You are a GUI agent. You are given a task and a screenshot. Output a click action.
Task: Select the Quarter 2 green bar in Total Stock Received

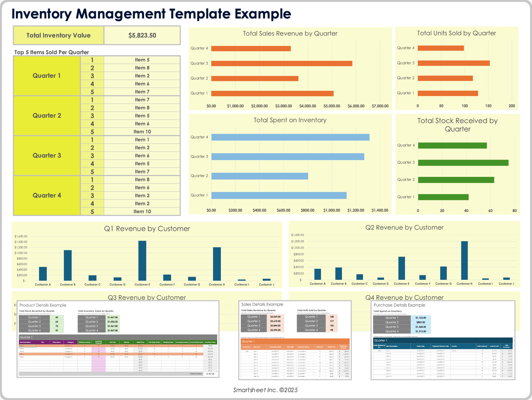click(x=456, y=179)
